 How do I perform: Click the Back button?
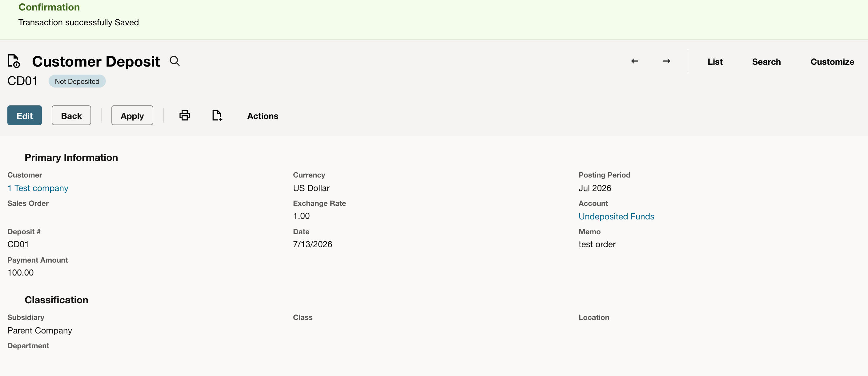coord(71,116)
